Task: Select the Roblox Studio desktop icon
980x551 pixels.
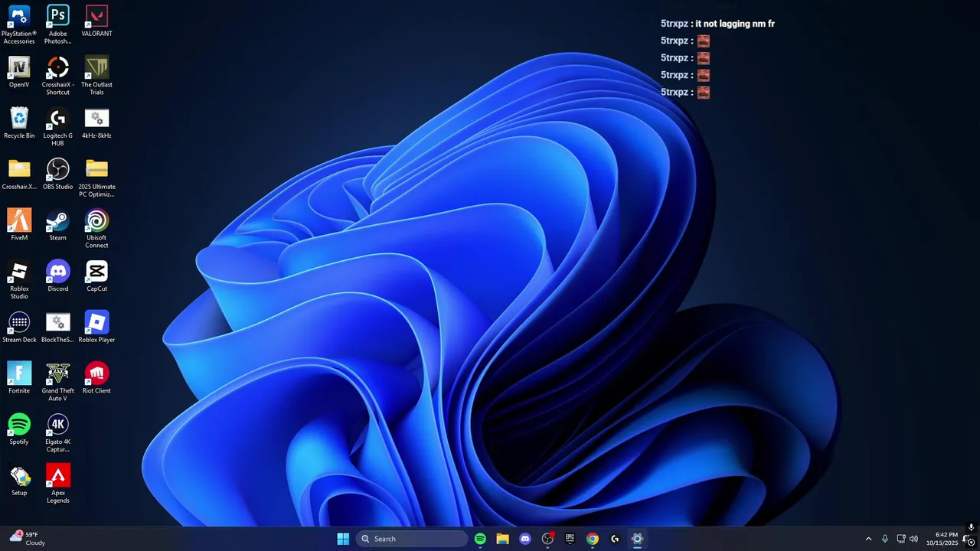Action: (x=19, y=280)
